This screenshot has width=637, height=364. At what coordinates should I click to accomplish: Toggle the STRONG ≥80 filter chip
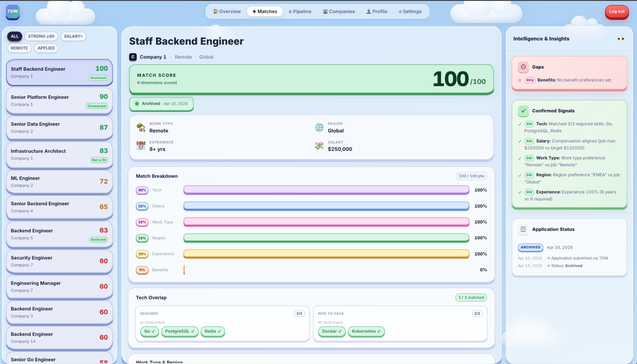coord(41,36)
